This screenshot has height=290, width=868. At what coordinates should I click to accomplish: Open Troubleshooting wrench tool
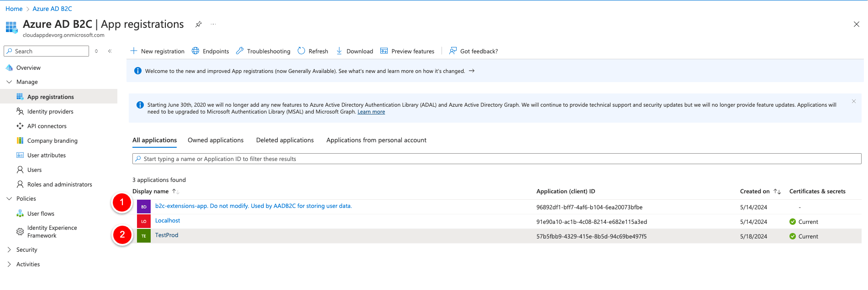263,51
